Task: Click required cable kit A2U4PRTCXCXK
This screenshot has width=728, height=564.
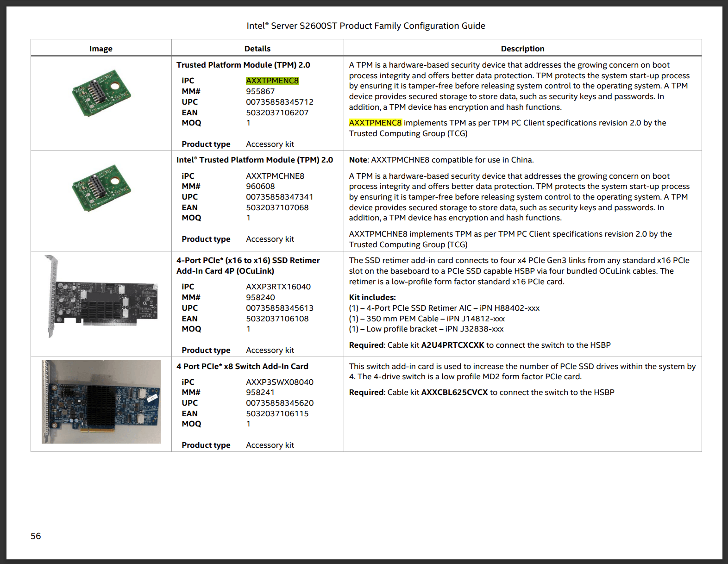Action: point(452,345)
